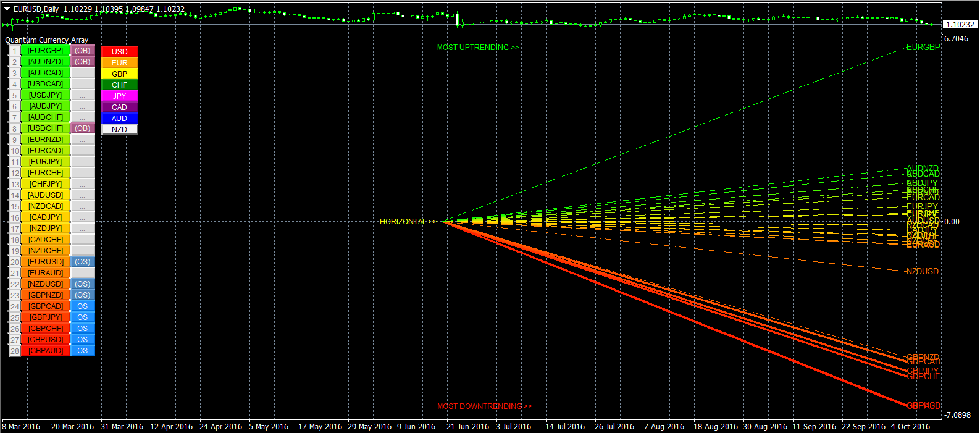The height and width of the screenshot is (433, 980).
Task: Click the (OB) status next to USDCHF
Action: click(82, 128)
